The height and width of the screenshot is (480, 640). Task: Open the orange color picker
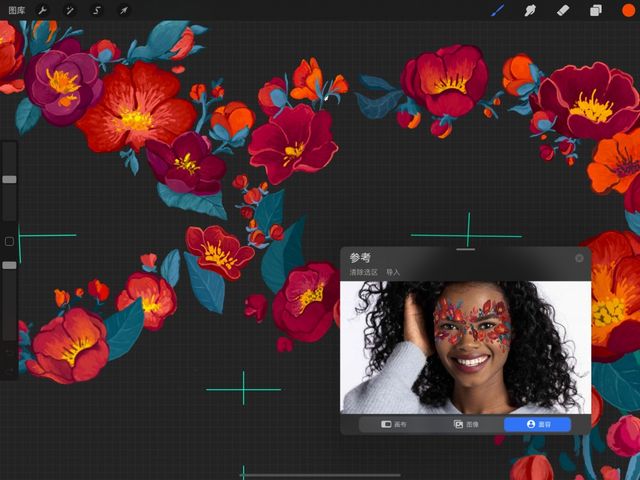click(x=628, y=10)
